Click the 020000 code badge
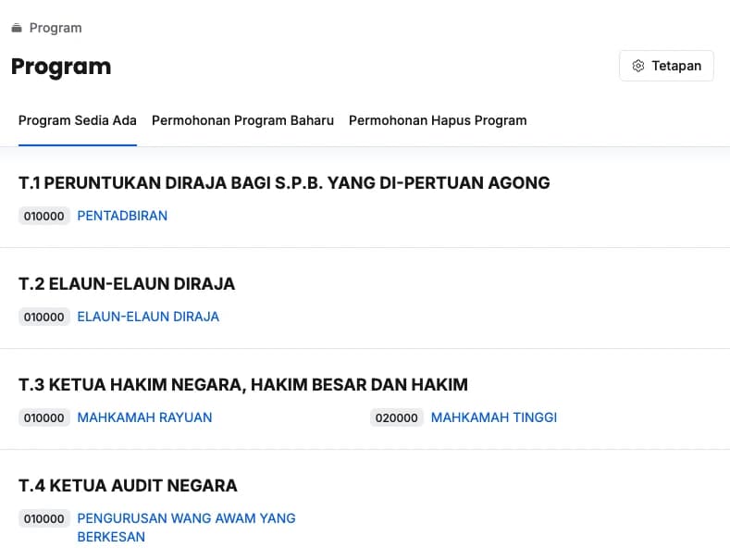The image size is (730, 560). [x=397, y=417]
